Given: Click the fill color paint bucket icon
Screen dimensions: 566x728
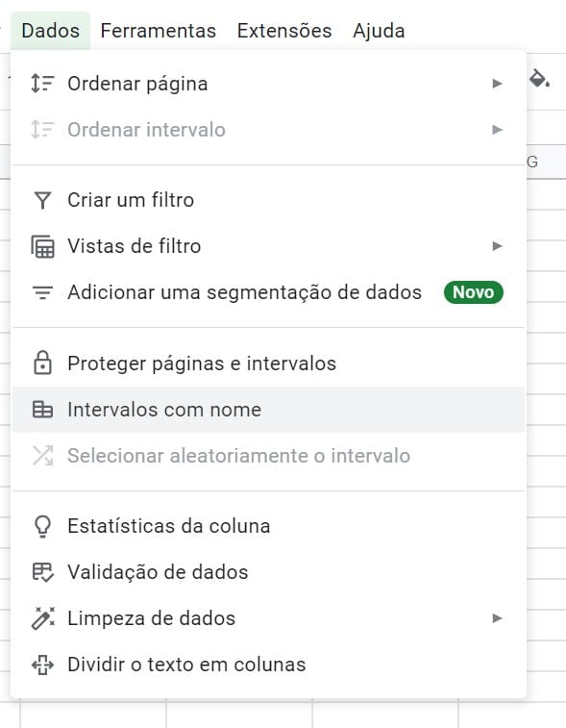Looking at the screenshot, I should tap(539, 78).
